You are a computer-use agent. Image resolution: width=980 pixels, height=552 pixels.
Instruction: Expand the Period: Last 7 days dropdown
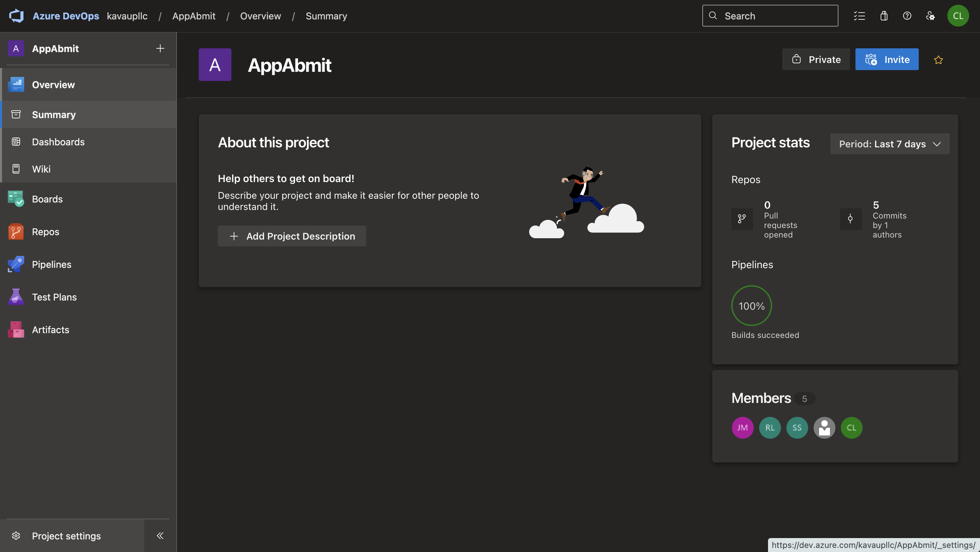point(889,144)
